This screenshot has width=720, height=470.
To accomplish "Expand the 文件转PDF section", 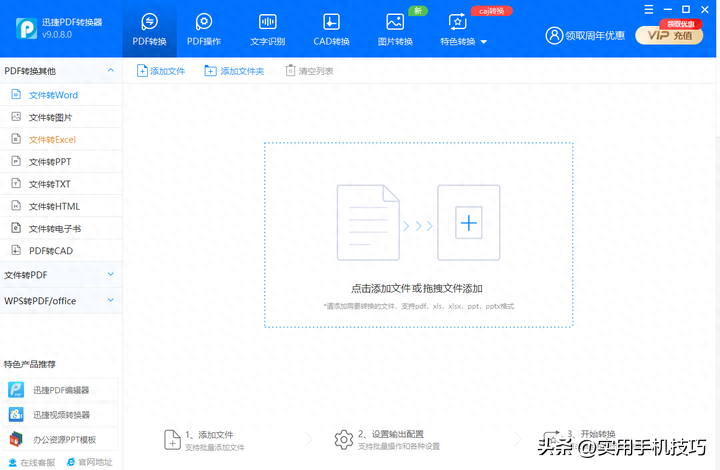I will pos(61,275).
